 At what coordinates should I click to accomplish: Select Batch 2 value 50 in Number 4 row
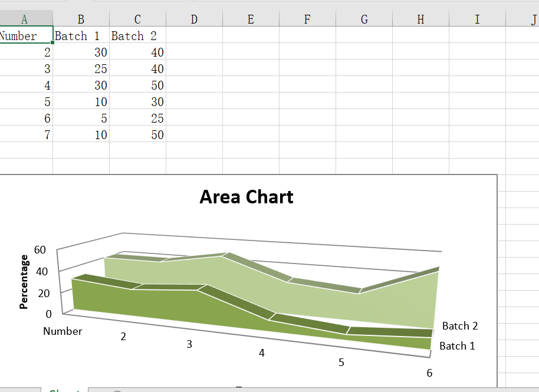(137, 84)
